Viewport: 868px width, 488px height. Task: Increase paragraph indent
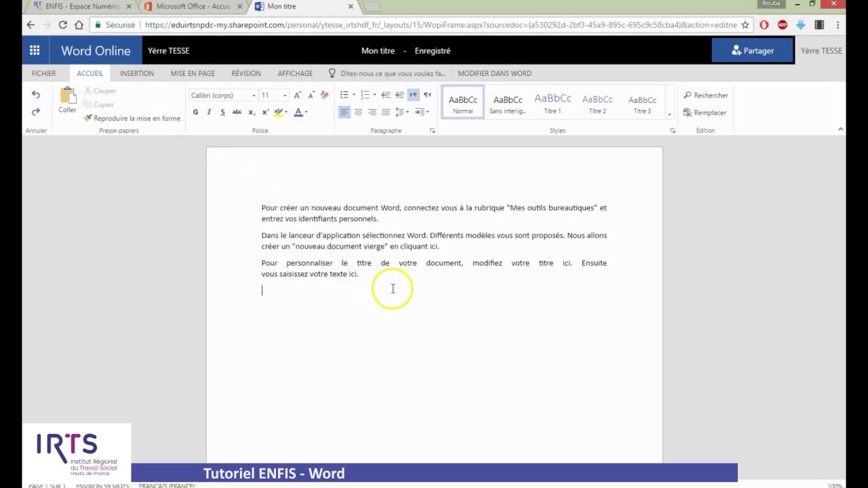399,95
